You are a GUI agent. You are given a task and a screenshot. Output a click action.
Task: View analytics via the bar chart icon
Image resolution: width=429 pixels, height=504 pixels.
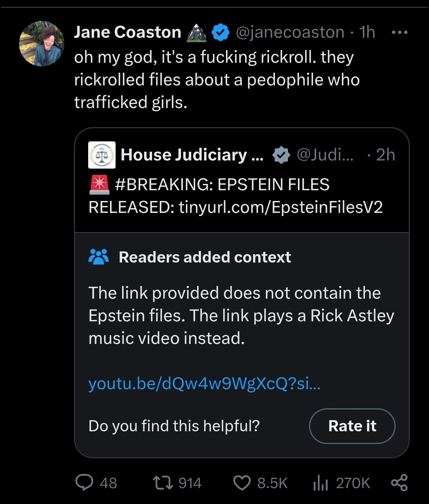click(x=321, y=483)
